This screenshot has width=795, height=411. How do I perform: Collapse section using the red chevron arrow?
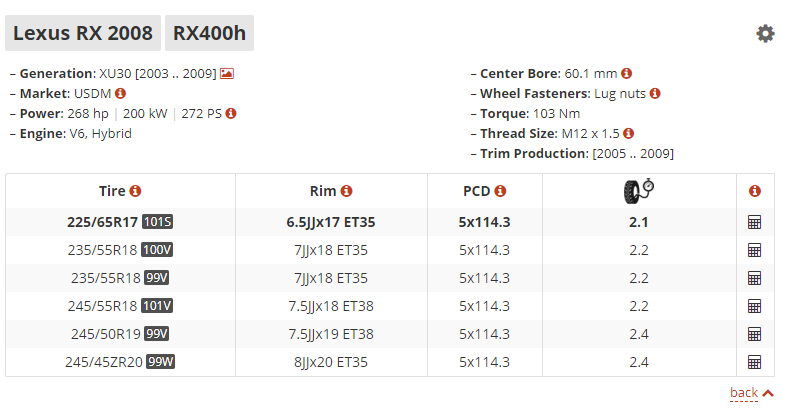coord(768,393)
